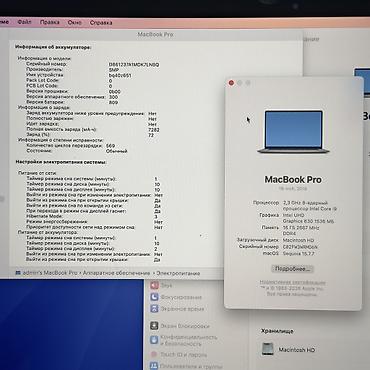Click the Электропитание breadcrumb item
This screenshot has width=370, height=370.
click(x=178, y=273)
